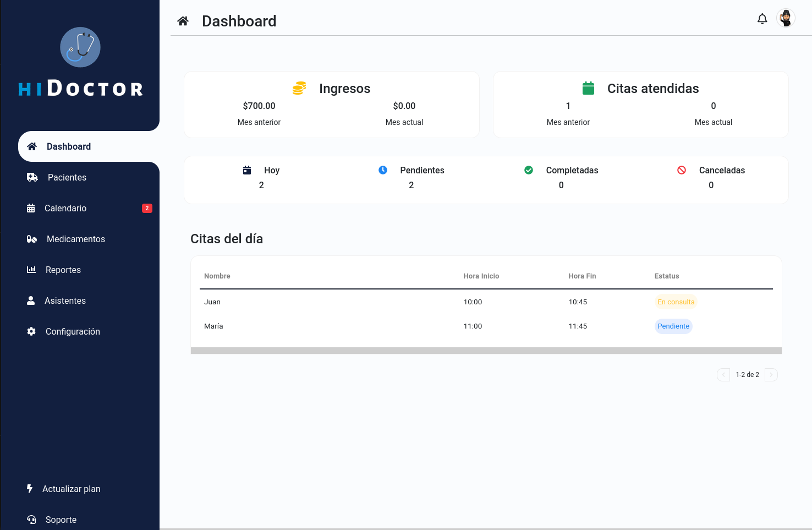Viewport: 812px width, 530px height.
Task: Select Configuración in the sidebar
Action: tap(73, 331)
